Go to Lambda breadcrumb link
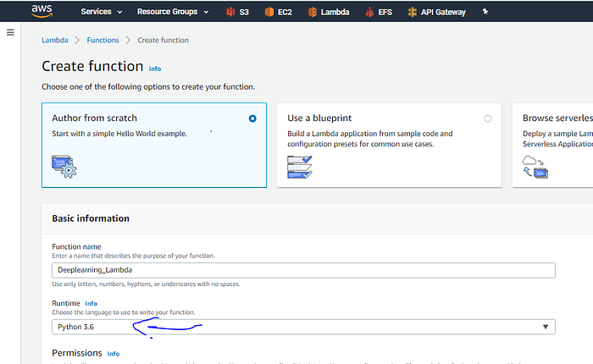 [x=55, y=40]
